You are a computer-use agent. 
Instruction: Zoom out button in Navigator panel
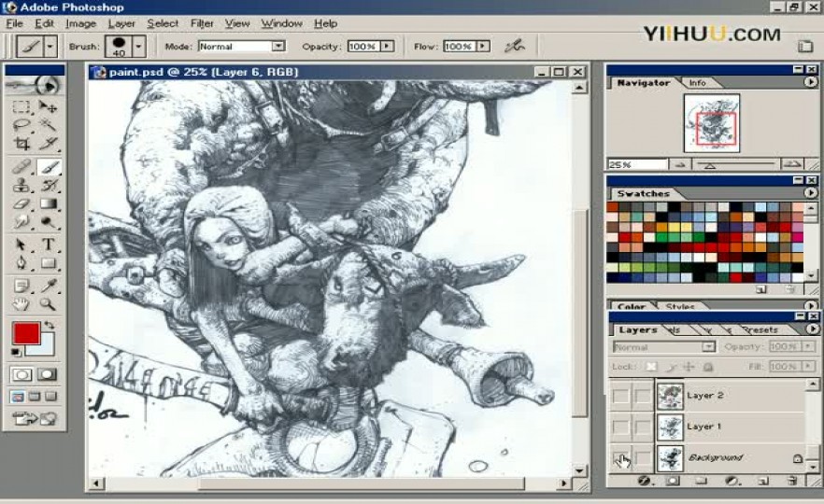[x=680, y=165]
